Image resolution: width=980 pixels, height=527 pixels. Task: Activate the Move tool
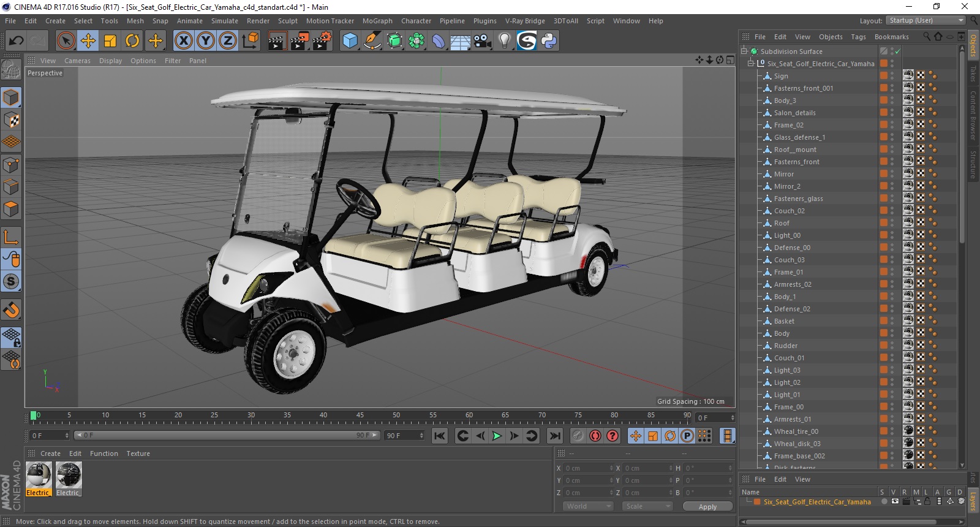click(x=88, y=41)
